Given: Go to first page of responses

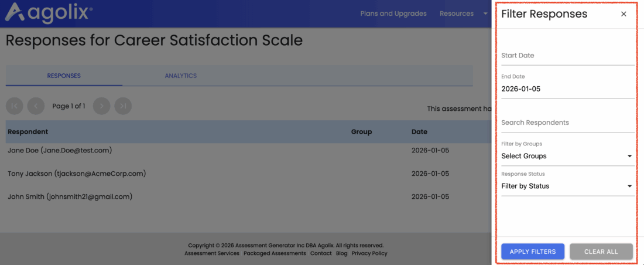Looking at the screenshot, I should [x=14, y=106].
